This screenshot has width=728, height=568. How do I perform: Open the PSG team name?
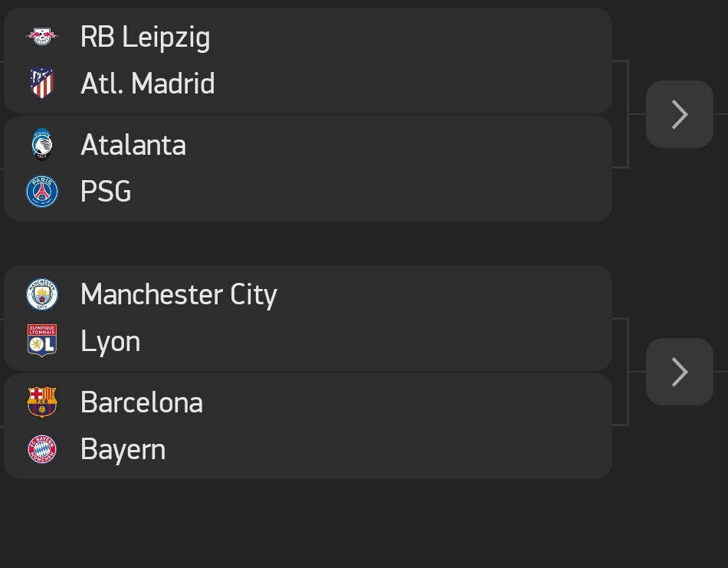[106, 192]
